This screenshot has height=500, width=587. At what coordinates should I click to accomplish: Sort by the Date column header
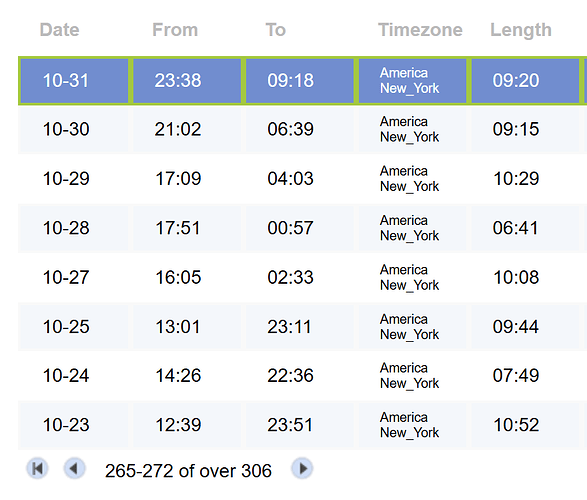tap(60, 30)
